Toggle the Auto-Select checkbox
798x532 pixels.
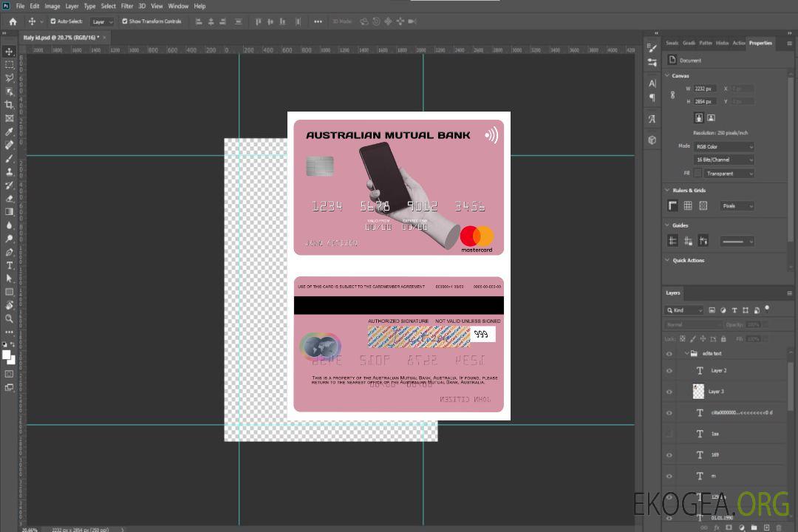[x=53, y=21]
